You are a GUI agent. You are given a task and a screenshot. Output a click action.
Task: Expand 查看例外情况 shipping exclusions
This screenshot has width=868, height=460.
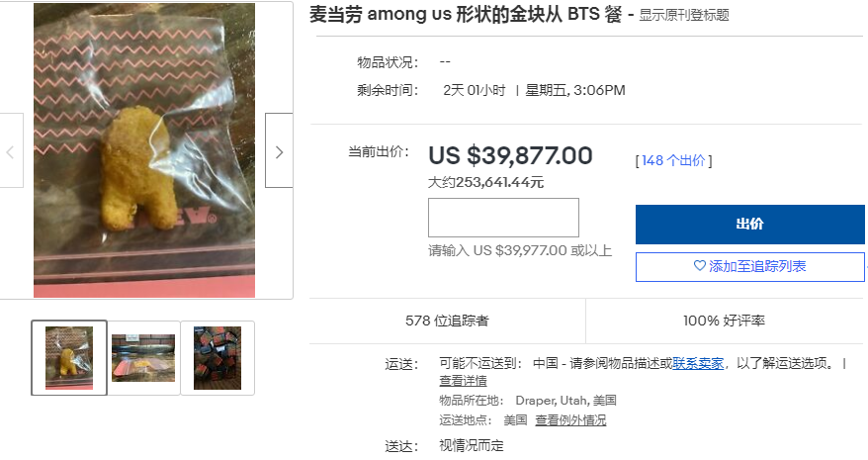[570, 420]
